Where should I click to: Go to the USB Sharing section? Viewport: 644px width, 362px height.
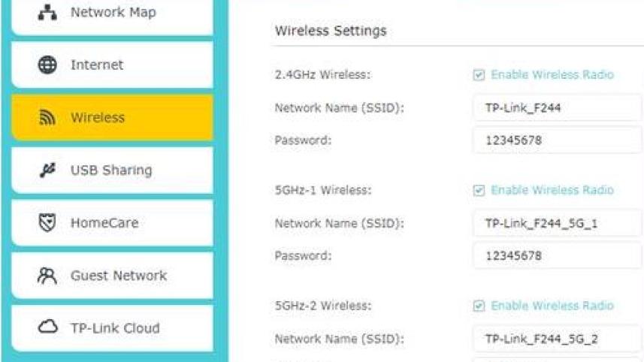113,170
